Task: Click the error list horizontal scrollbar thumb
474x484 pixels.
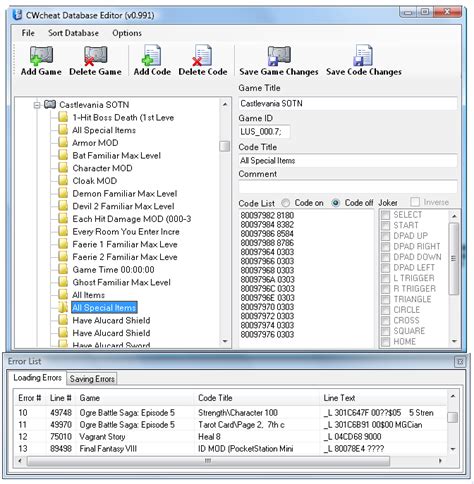Action: pyautogui.click(x=208, y=461)
